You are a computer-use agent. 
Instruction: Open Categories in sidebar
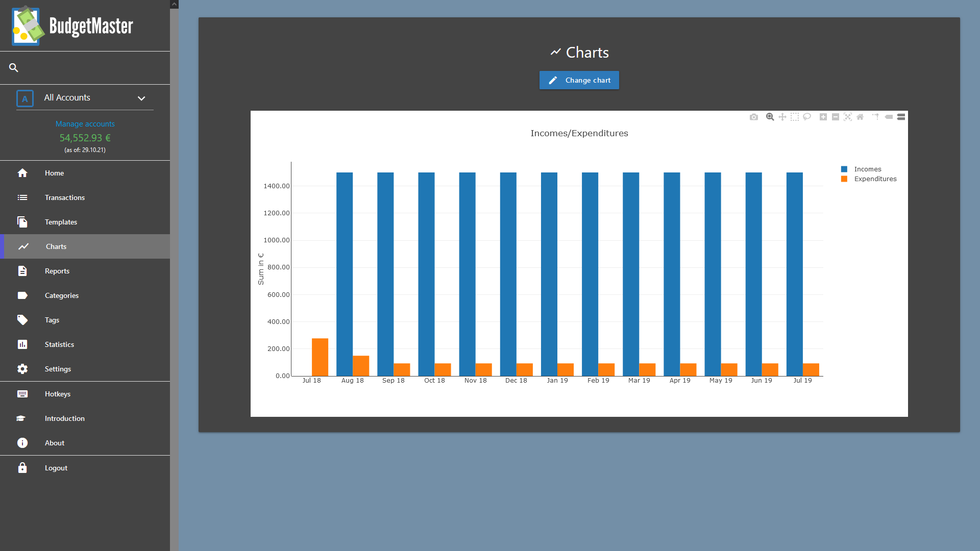85,295
